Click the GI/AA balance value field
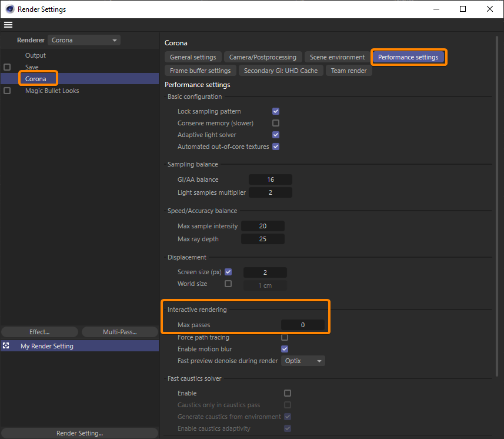The image size is (504, 439). click(270, 179)
